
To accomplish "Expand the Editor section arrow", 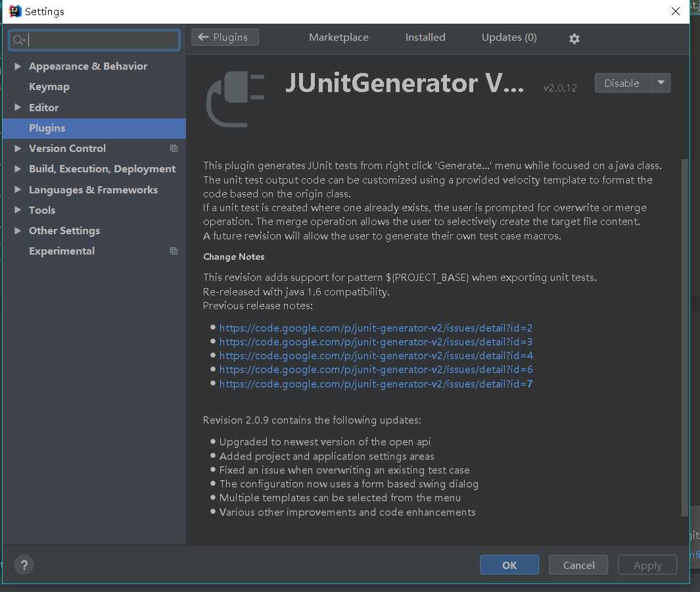I will point(17,107).
